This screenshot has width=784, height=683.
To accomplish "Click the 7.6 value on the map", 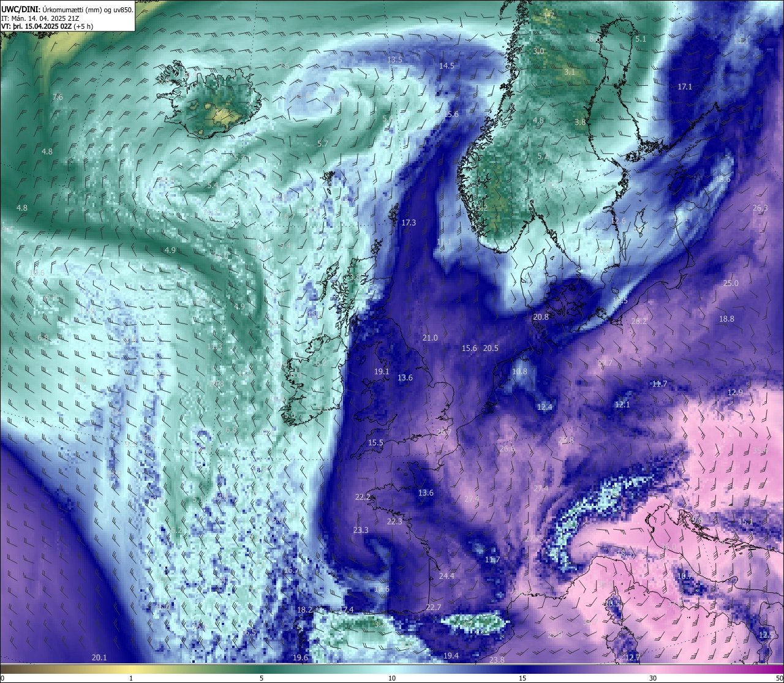I will pyautogui.click(x=58, y=97).
